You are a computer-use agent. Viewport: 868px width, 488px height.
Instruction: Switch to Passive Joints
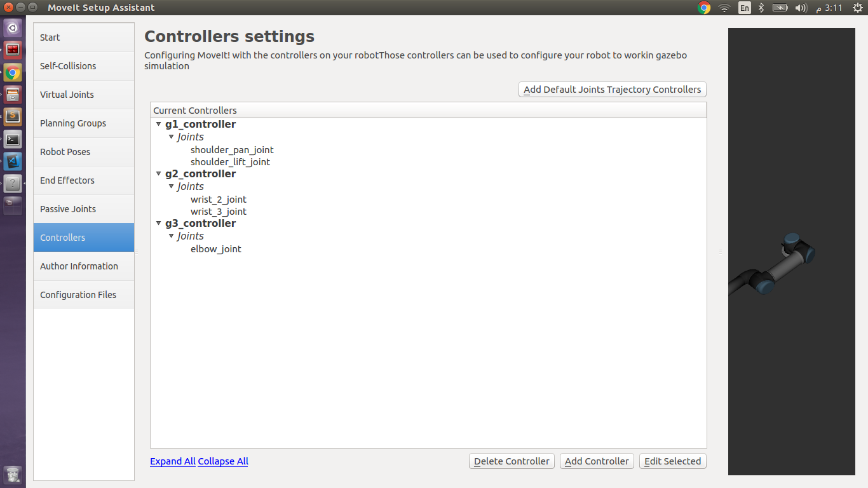click(x=84, y=209)
